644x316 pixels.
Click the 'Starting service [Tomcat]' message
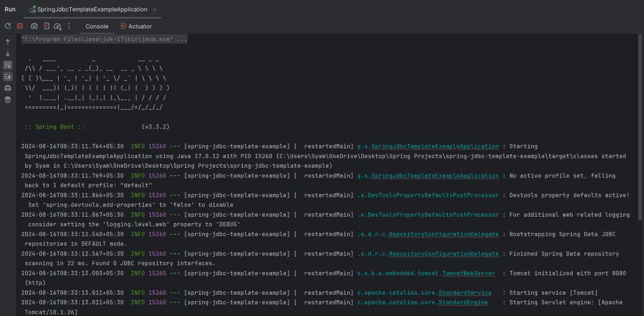click(553, 293)
